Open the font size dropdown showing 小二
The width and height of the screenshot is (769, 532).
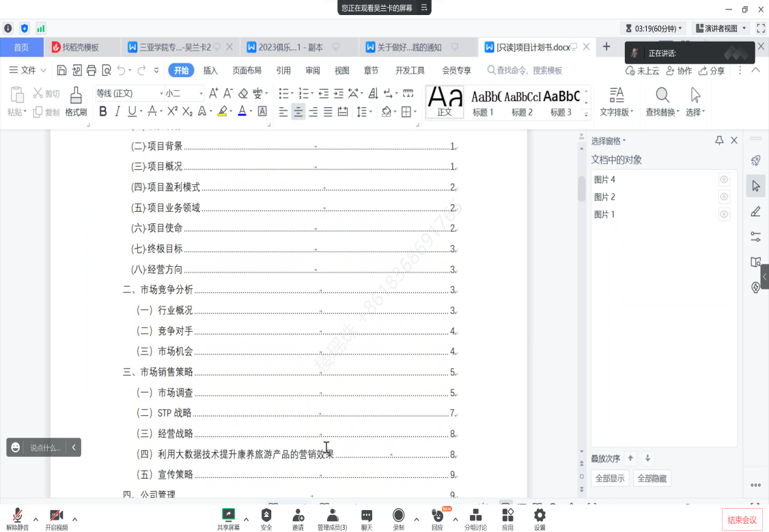[x=183, y=94]
